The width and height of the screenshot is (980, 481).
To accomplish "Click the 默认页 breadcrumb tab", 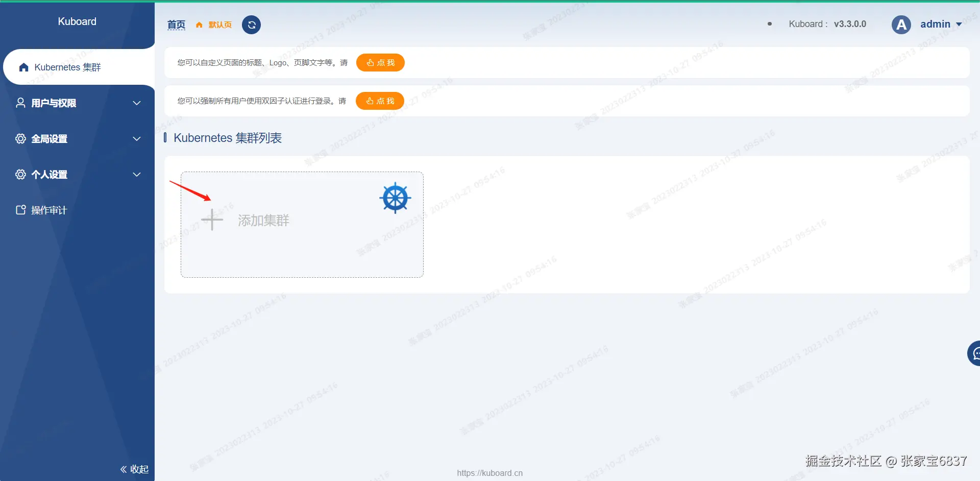I will (220, 25).
